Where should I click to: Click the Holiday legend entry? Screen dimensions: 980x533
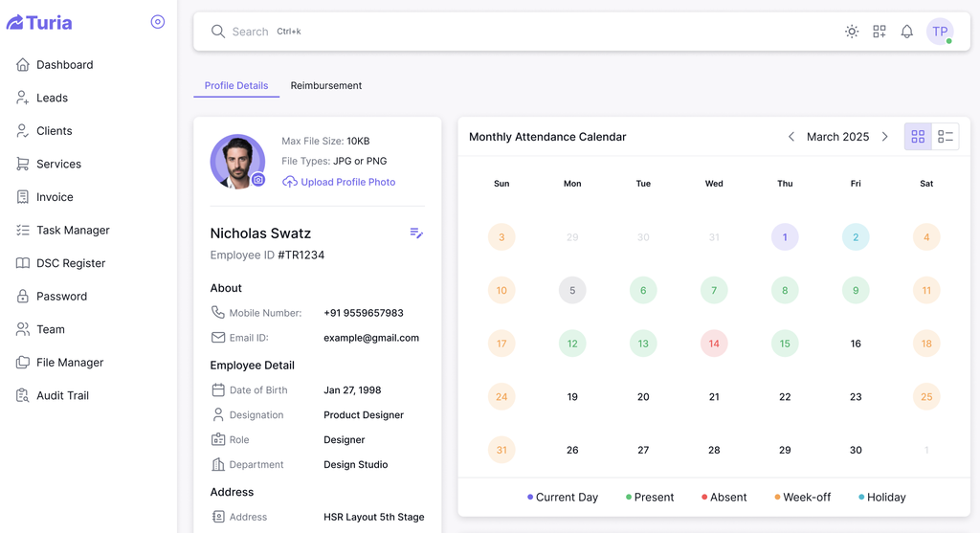881,497
